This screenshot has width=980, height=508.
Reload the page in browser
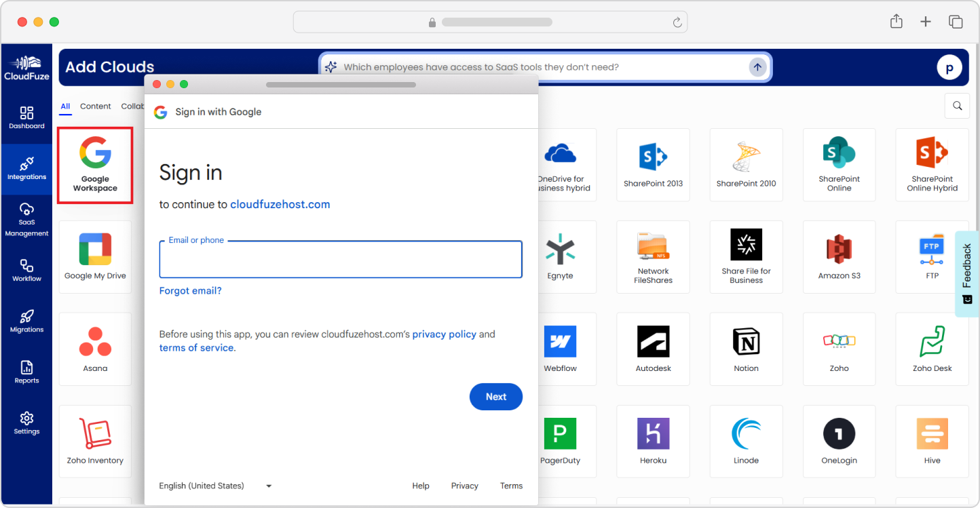click(677, 22)
